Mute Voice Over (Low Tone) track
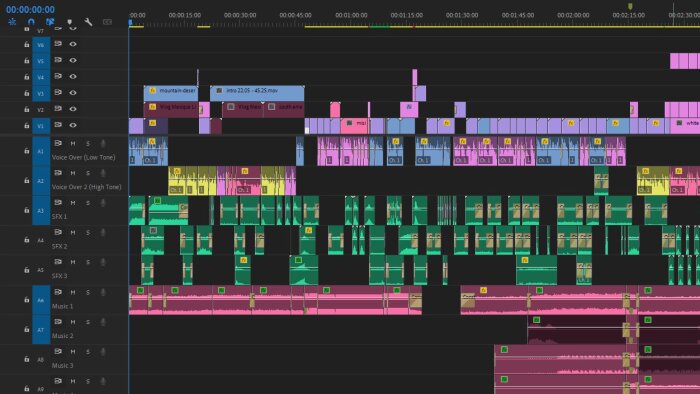The height and width of the screenshot is (394, 700). coord(73,144)
